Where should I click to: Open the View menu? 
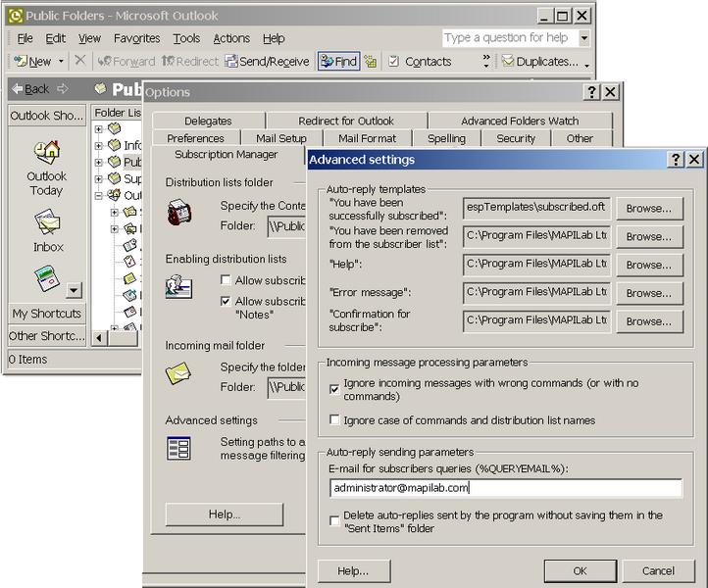[89, 38]
